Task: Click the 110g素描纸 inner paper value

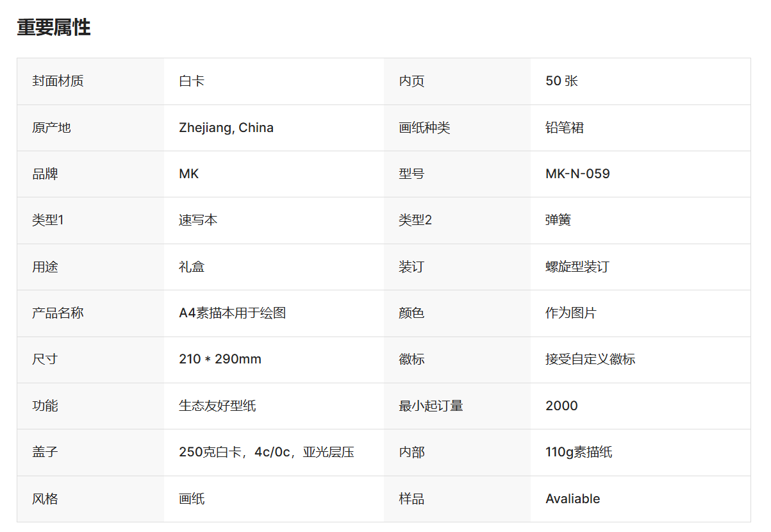Action: point(579,452)
